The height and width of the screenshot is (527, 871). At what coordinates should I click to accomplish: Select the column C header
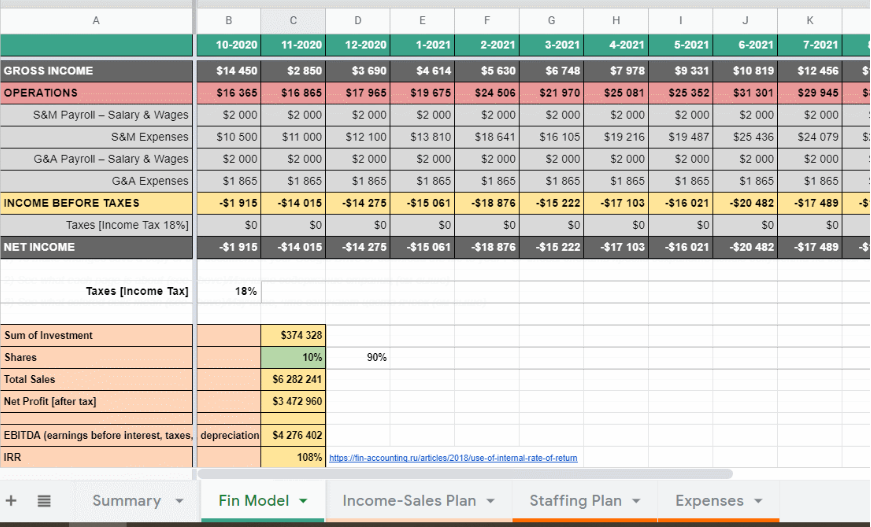click(293, 20)
